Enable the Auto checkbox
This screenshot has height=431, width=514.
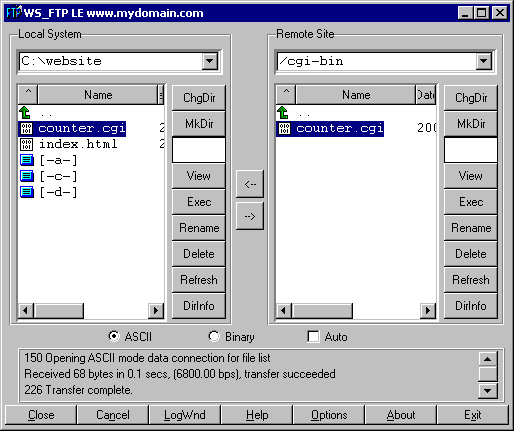[313, 336]
